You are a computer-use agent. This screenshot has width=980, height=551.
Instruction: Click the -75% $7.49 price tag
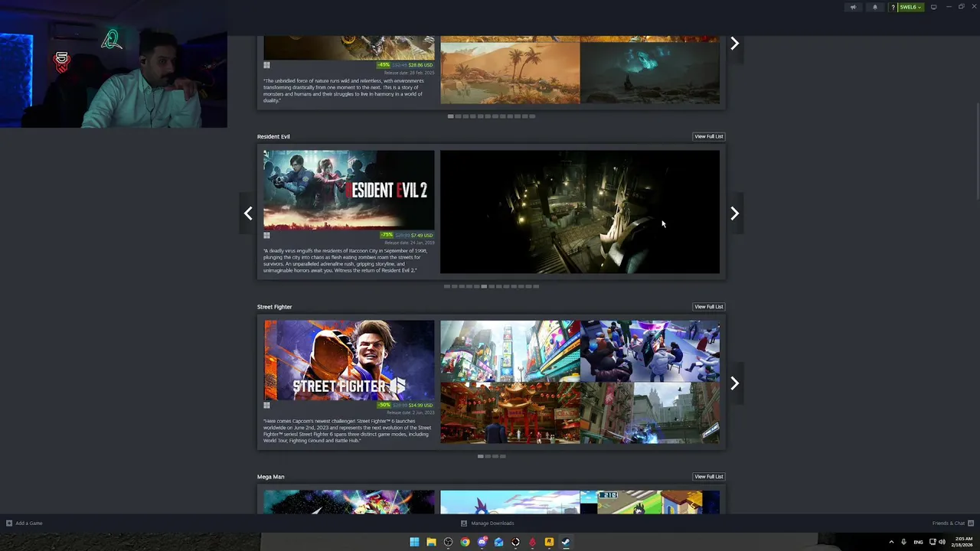407,235
